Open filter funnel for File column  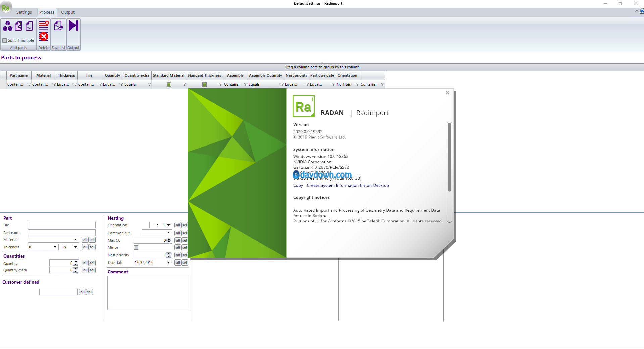(100, 84)
